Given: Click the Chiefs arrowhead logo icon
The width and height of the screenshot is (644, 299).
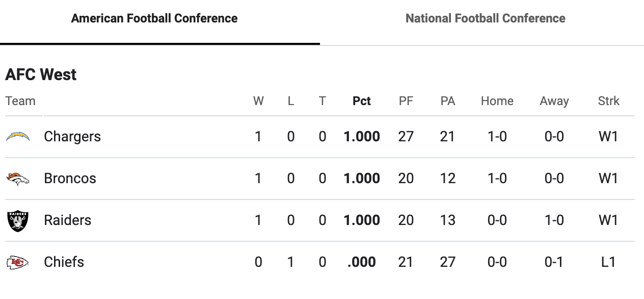Looking at the screenshot, I should click(18, 262).
